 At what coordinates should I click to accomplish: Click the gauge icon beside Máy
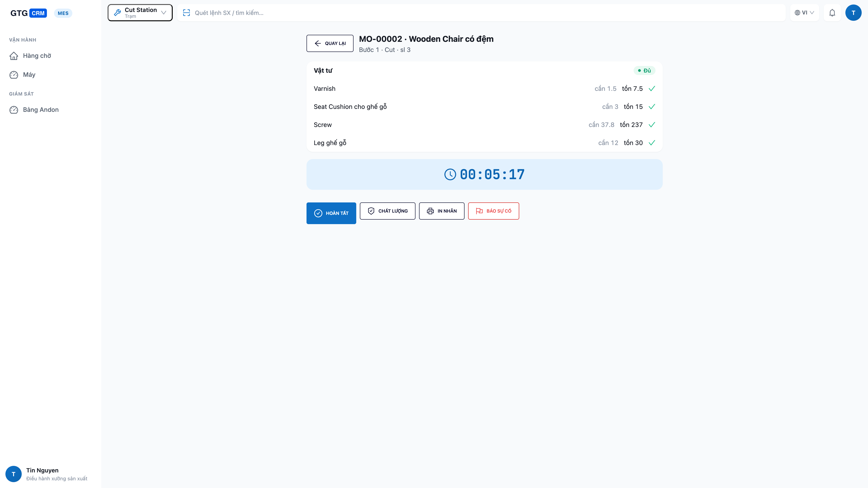[14, 74]
